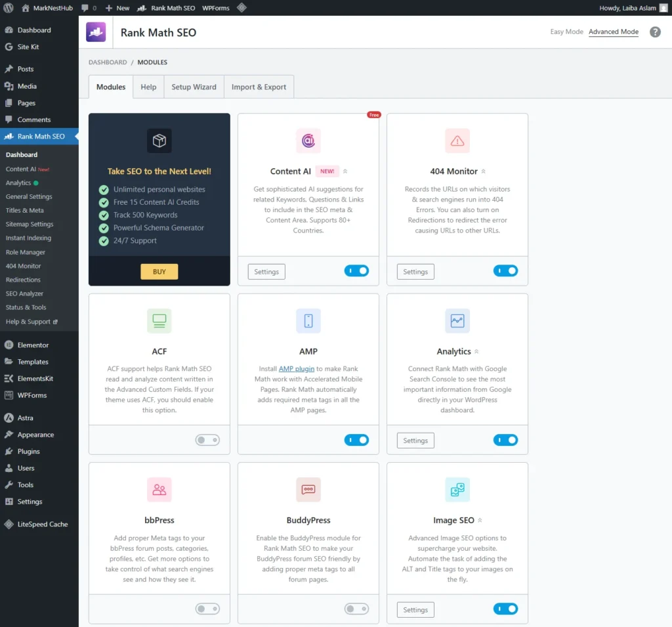Switch to the Setup Wizard tab
This screenshot has width=672, height=627.
pos(194,87)
